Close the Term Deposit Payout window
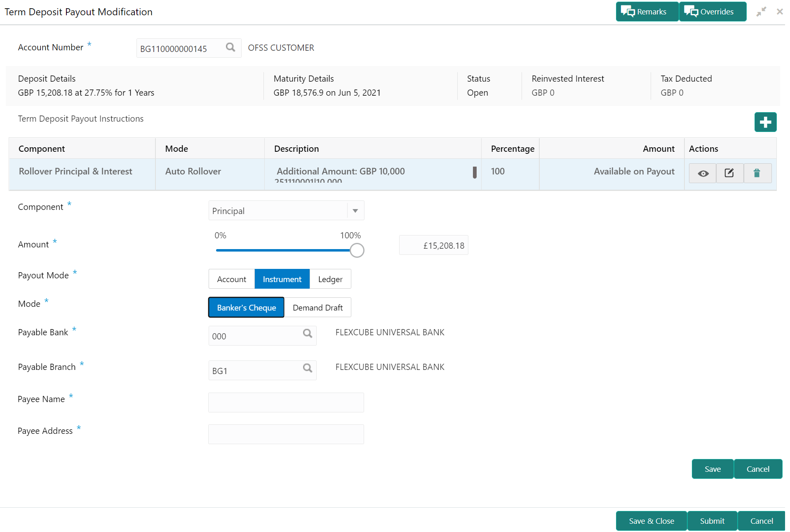 tap(780, 12)
